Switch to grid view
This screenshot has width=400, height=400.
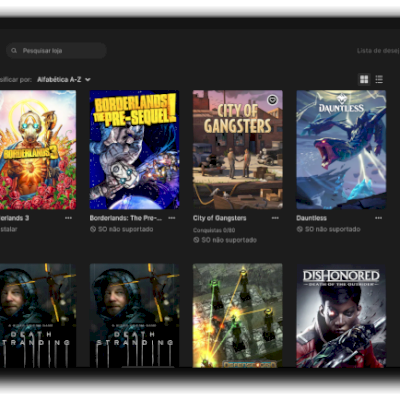(x=364, y=79)
